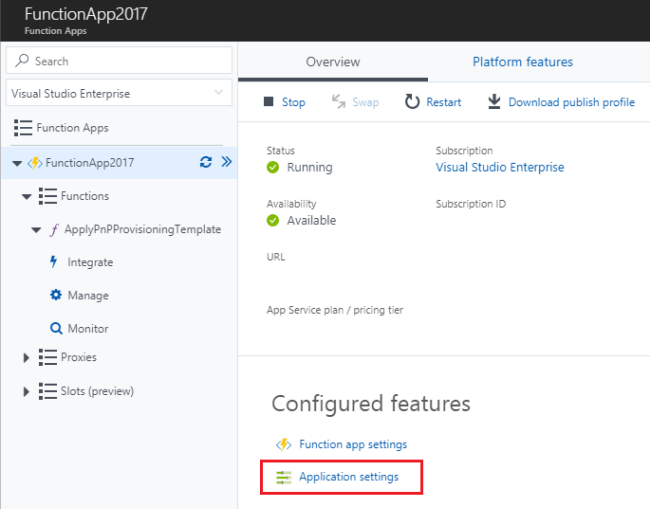Click the double chevron icon beside FunctionApp2017

pos(226,162)
